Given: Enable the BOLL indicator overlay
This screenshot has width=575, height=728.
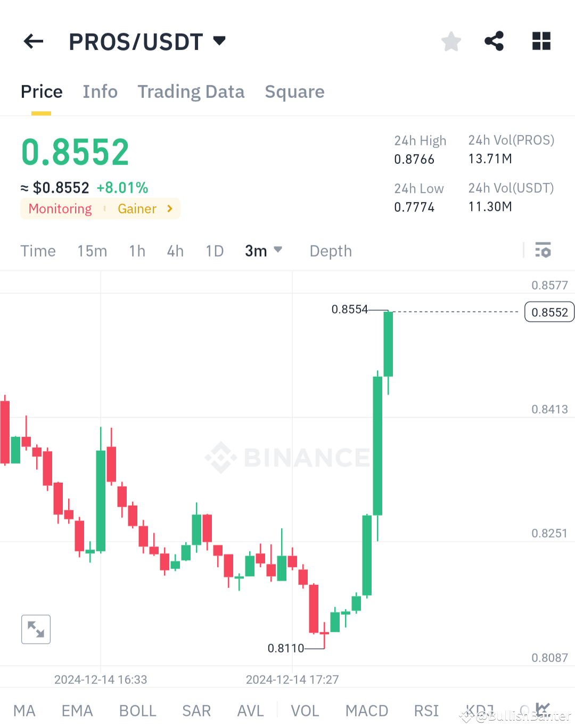Looking at the screenshot, I should pos(137,710).
